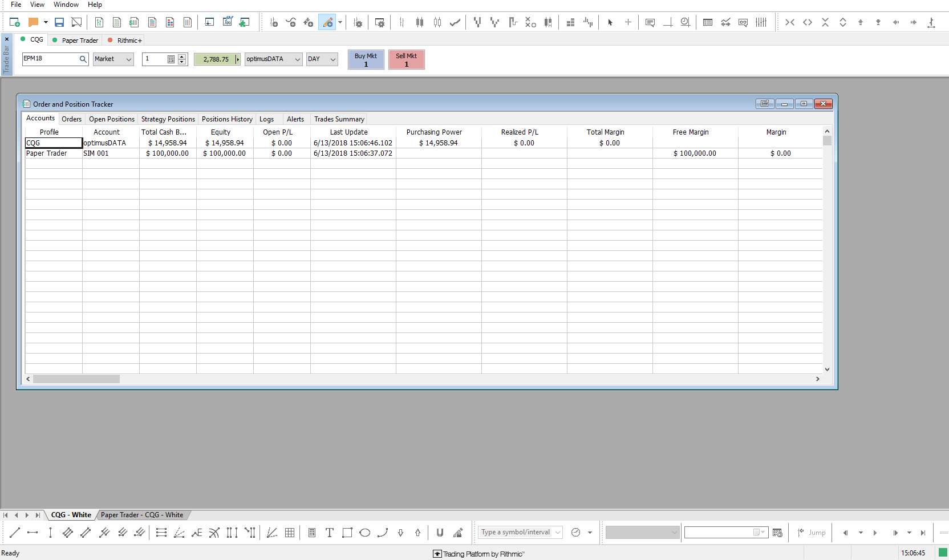
Task: Click the new chart window icon with green plus
Action: pyautogui.click(x=15, y=22)
